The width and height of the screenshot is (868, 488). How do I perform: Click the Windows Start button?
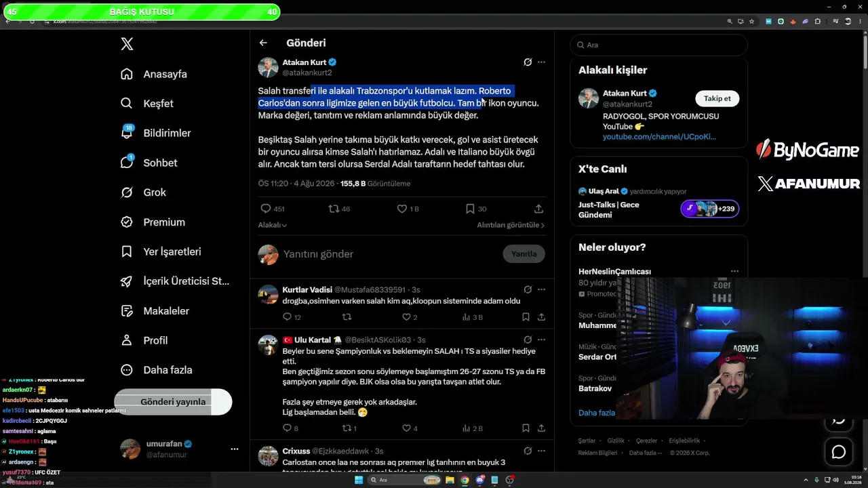(359, 480)
